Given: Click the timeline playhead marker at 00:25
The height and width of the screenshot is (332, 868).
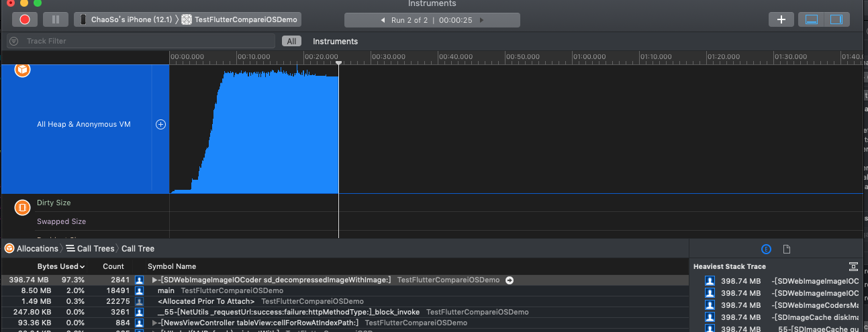Looking at the screenshot, I should click(339, 63).
